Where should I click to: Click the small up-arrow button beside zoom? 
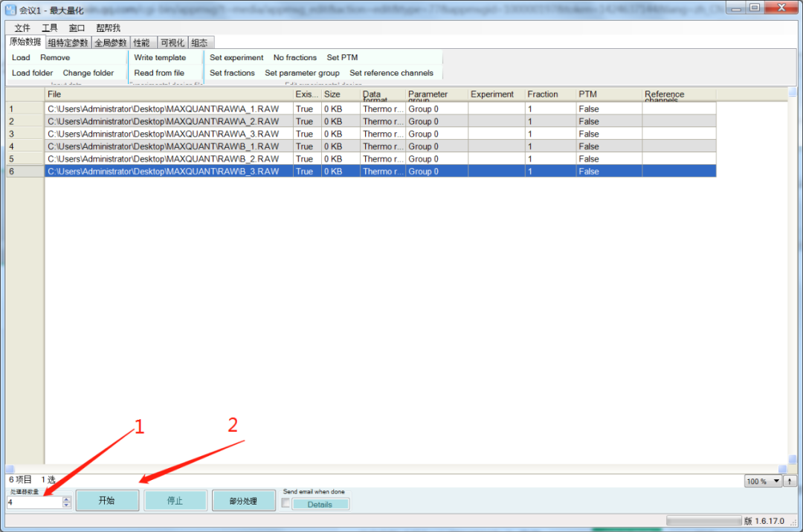point(790,481)
